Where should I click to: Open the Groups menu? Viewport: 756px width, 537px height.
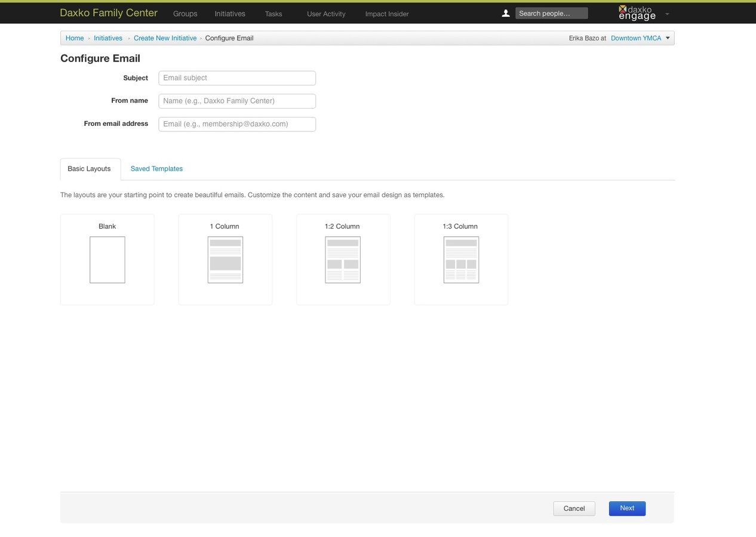pyautogui.click(x=185, y=14)
